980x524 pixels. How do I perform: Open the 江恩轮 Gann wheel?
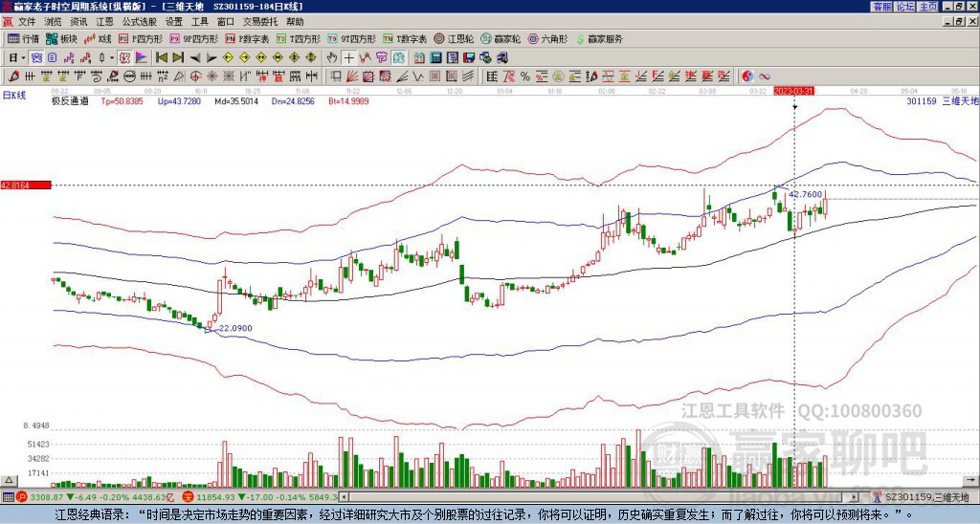[x=454, y=38]
